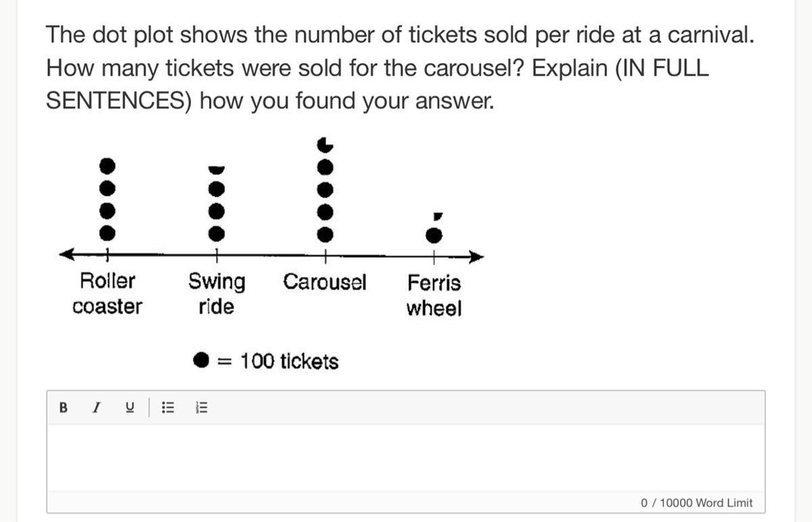Click the partial dot atop the Carousel column
The width and height of the screenshot is (812, 522).
[325, 144]
